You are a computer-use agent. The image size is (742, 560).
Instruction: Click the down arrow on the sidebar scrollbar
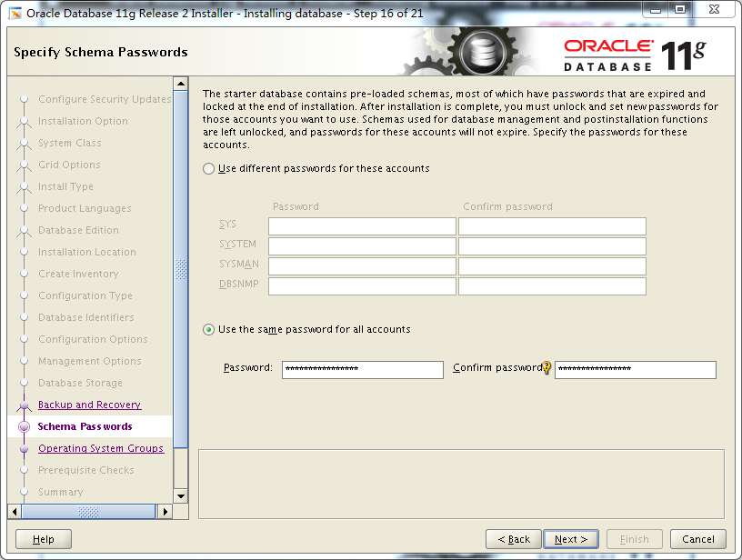click(x=181, y=495)
